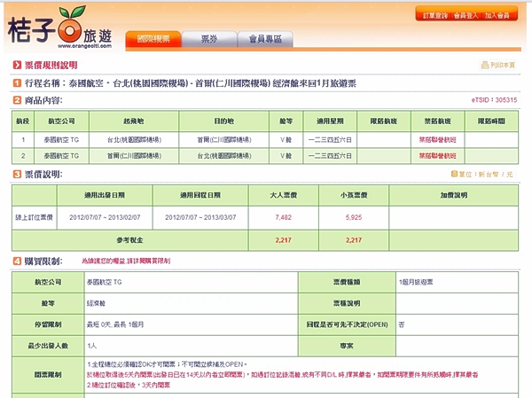The image size is (532, 398).
Task: Click the 最少出發人數 value 1人
Action: [x=91, y=346]
